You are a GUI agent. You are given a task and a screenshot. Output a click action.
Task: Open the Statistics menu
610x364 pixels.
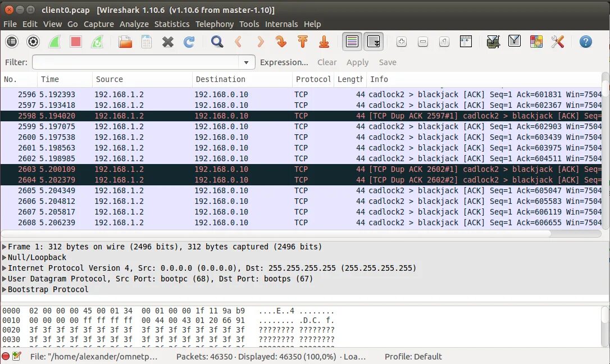coord(172,24)
